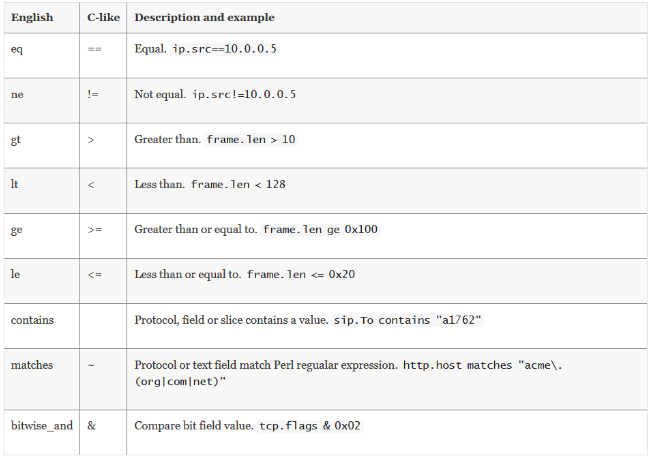Screen dimensions: 652x457
Task: Click the tcp.flags & 0x02 example
Action: click(x=310, y=426)
